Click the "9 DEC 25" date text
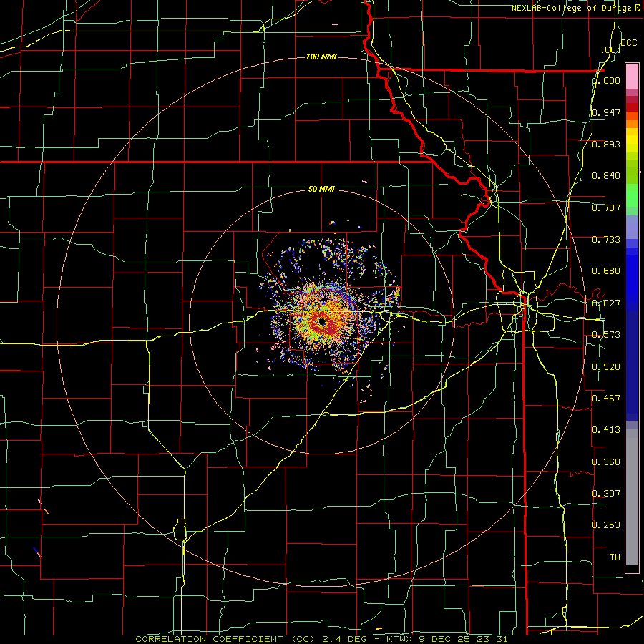Screen dimensions: 644x644 click(446, 639)
